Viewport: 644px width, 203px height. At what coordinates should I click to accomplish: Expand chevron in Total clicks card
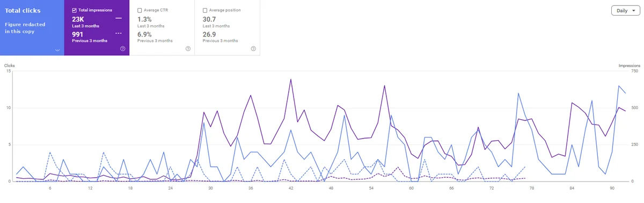click(57, 50)
